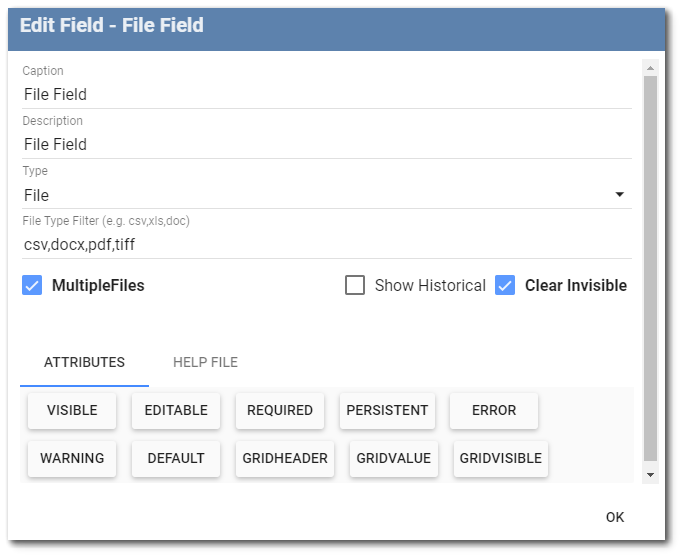Image resolution: width=681 pixels, height=556 pixels.
Task: Click the EDITABLE attribute button
Action: (x=176, y=410)
